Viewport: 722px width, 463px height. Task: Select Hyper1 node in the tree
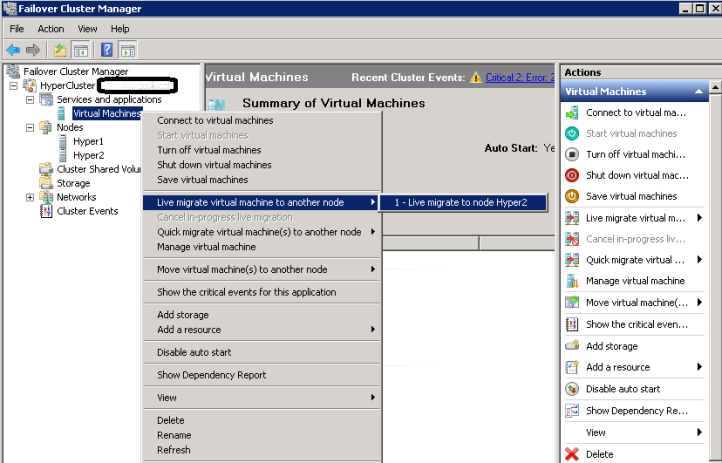click(88, 142)
